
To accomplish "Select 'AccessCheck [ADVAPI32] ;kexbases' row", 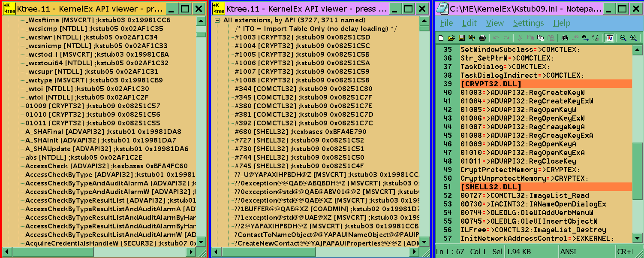I will [x=106, y=166].
